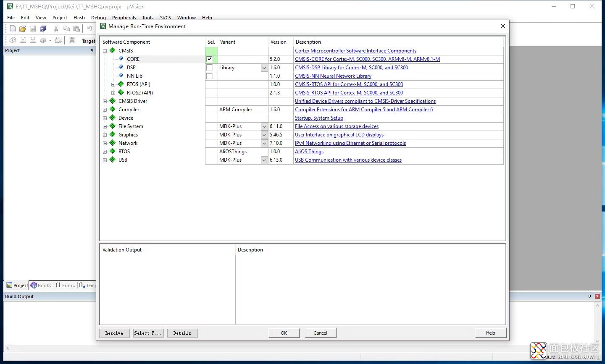Viewport: 605px width, 364px height.
Task: Click the blue component icon beside DSP
Action: pyautogui.click(x=121, y=67)
